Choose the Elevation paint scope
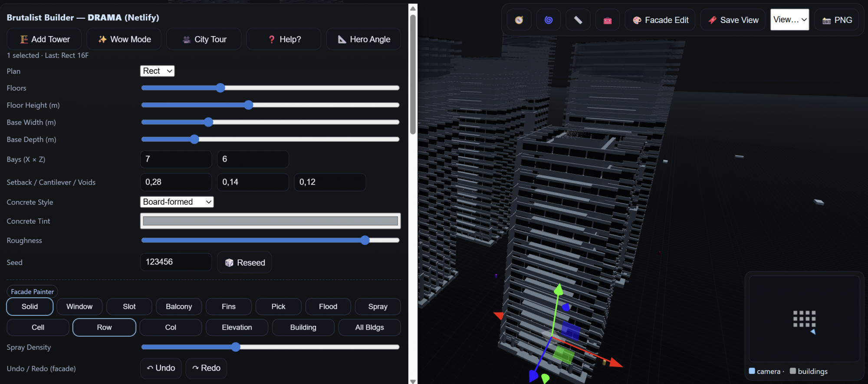Screen dimensions: 868x384 (x=237, y=328)
